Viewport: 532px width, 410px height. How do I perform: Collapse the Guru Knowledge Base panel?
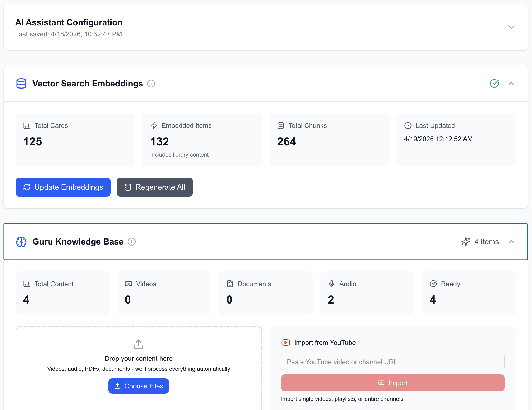(x=511, y=242)
